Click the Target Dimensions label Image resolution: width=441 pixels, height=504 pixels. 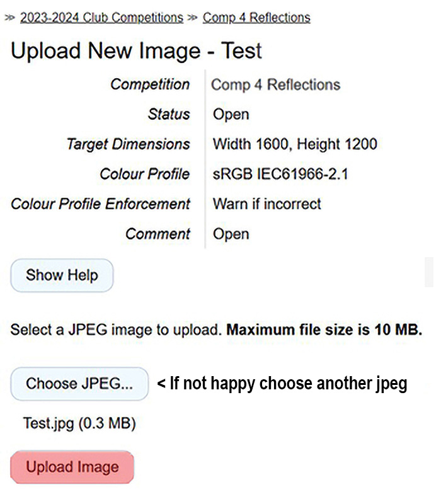(x=128, y=144)
